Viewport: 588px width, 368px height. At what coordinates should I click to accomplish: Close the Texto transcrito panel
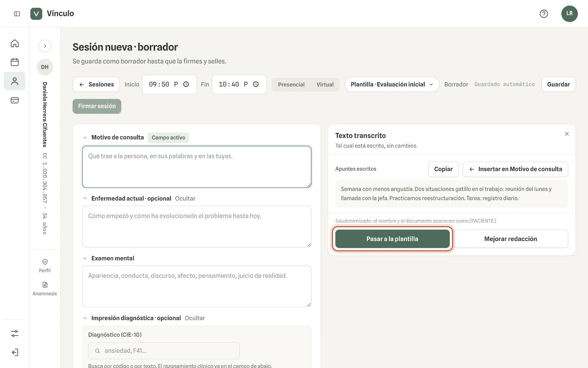567,134
